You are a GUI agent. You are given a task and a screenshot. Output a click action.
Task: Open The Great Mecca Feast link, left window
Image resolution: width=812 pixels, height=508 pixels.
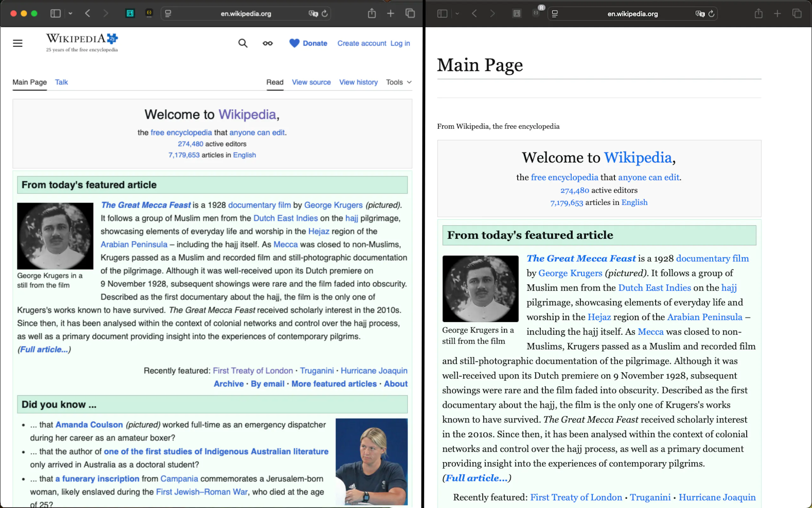click(x=146, y=205)
